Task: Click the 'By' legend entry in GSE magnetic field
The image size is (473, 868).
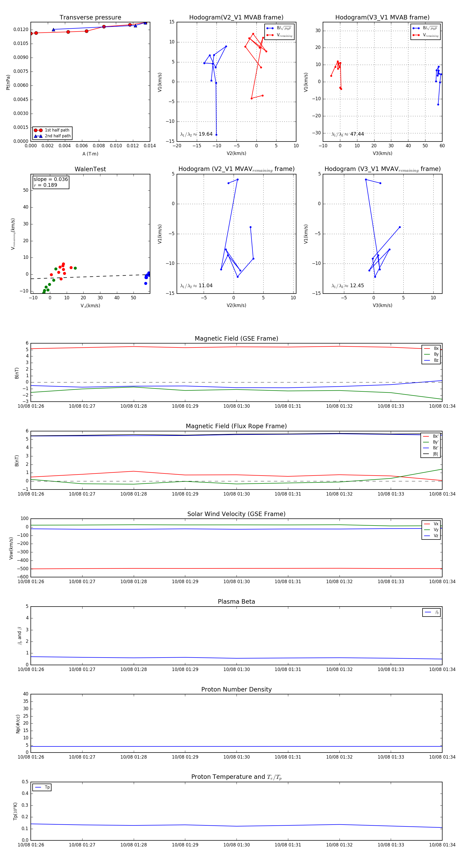Action: (x=431, y=355)
